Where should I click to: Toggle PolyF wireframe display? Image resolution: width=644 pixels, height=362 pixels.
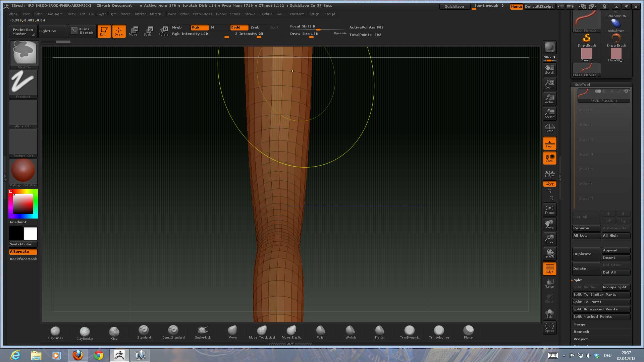click(x=549, y=268)
